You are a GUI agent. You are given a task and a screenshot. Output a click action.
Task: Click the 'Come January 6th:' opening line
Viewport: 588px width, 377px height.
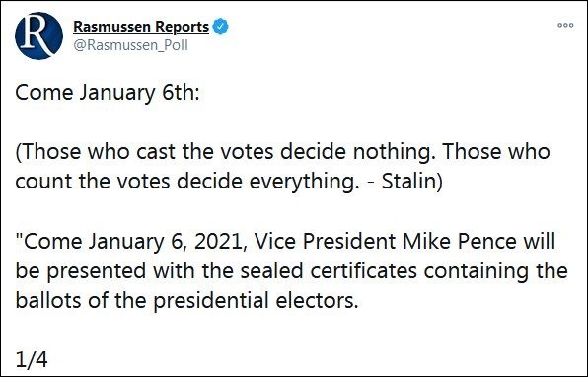click(x=108, y=93)
